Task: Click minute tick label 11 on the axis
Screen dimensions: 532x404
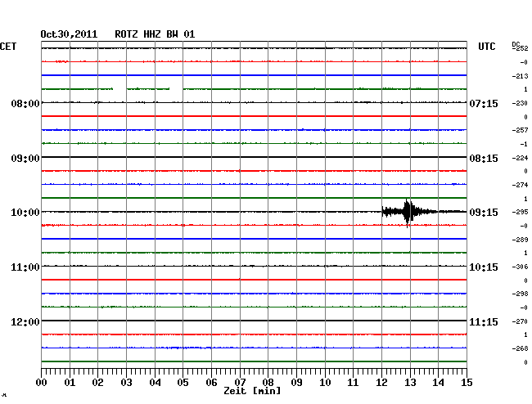Action: (353, 382)
